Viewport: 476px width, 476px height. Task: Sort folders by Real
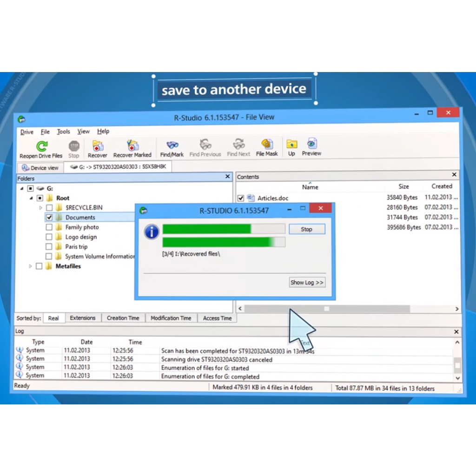point(54,318)
